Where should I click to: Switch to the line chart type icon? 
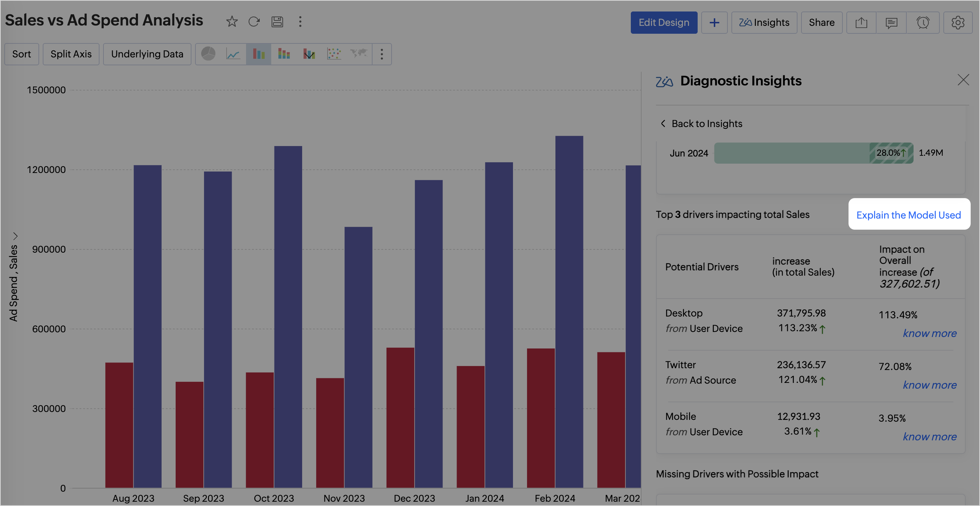233,54
